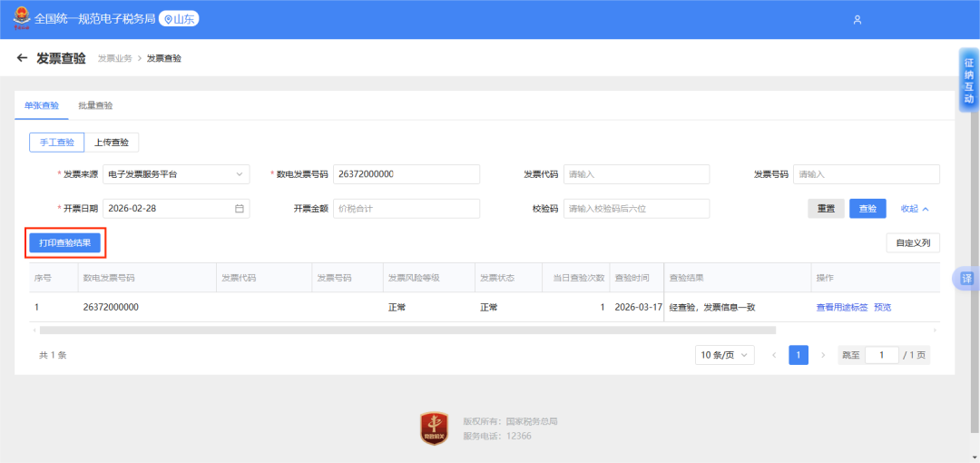980x463 pixels.
Task: Click the 校验码 input field
Action: click(636, 209)
